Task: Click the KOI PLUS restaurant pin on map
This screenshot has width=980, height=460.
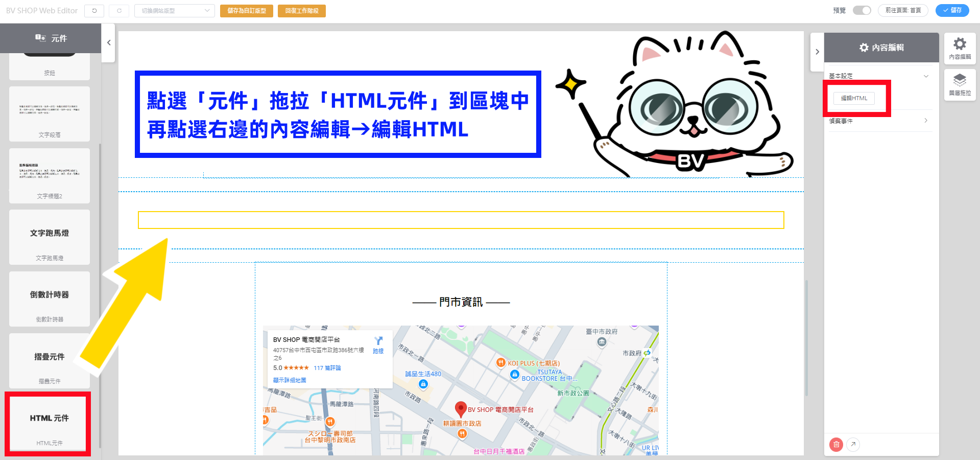Action: point(501,363)
